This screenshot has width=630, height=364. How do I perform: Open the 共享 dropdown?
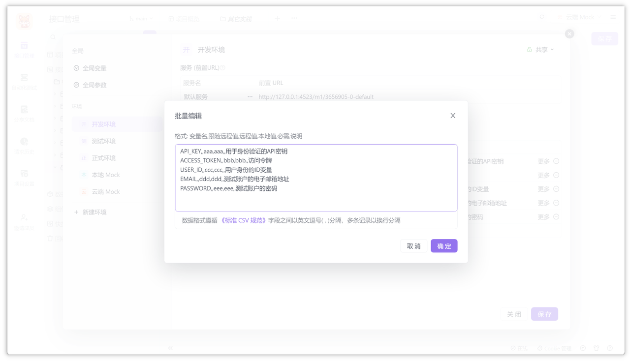tap(540, 50)
